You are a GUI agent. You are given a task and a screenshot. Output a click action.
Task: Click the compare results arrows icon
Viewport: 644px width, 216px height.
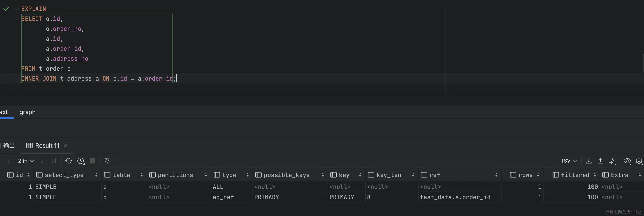(x=613, y=161)
